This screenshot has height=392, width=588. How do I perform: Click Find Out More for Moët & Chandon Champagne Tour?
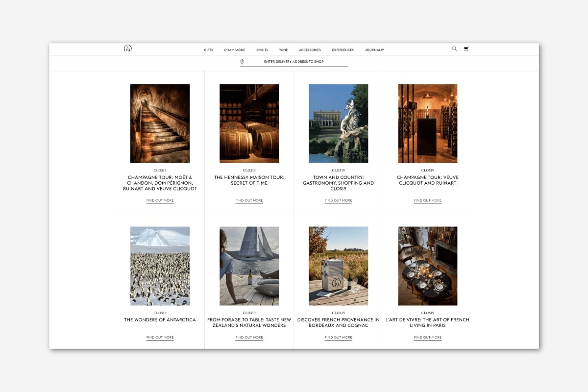[x=160, y=200]
